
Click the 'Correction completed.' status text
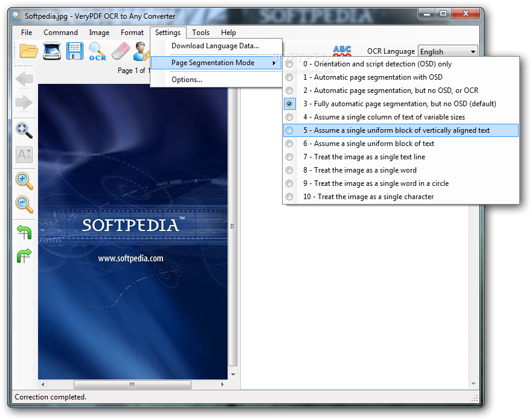51,397
